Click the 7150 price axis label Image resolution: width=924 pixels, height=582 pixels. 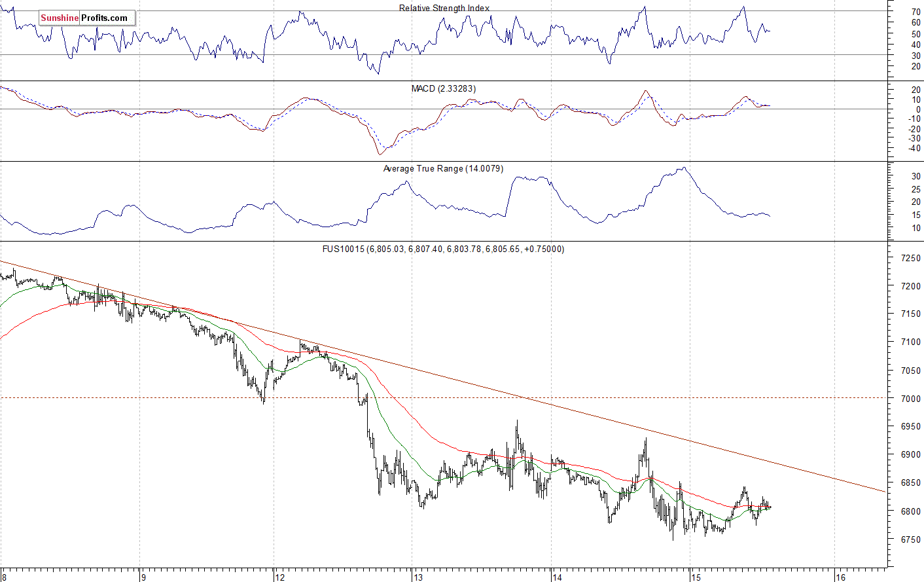click(911, 314)
